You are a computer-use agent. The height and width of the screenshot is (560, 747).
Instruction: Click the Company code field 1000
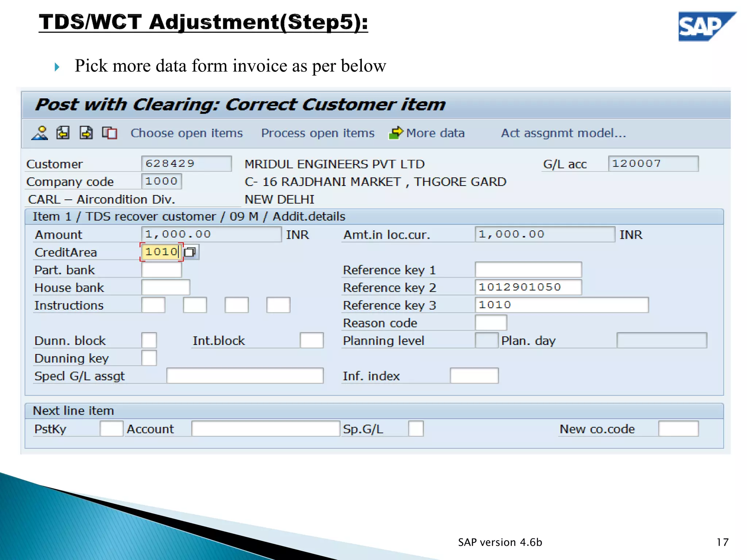point(162,181)
